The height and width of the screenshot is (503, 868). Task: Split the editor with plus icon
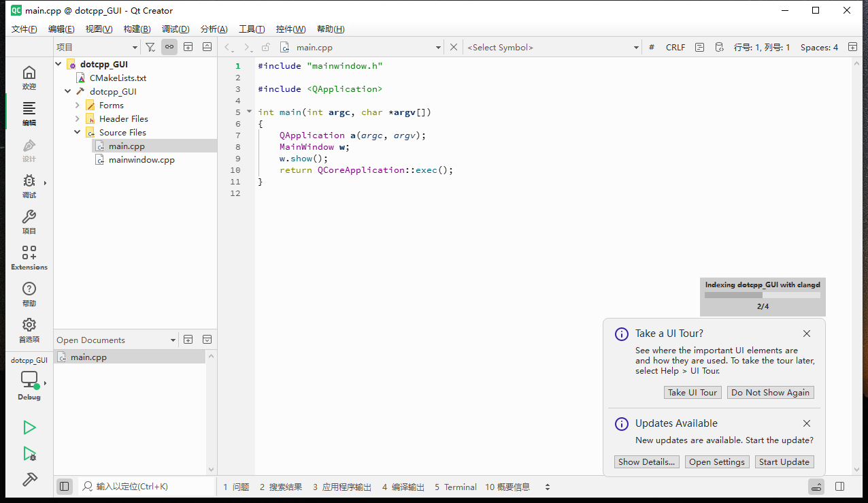click(853, 47)
